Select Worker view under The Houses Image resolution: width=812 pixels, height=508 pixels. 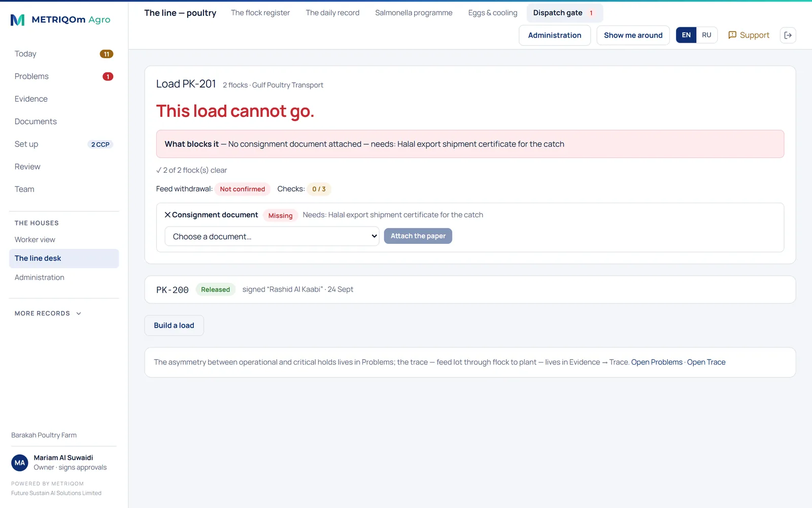[x=64, y=240]
